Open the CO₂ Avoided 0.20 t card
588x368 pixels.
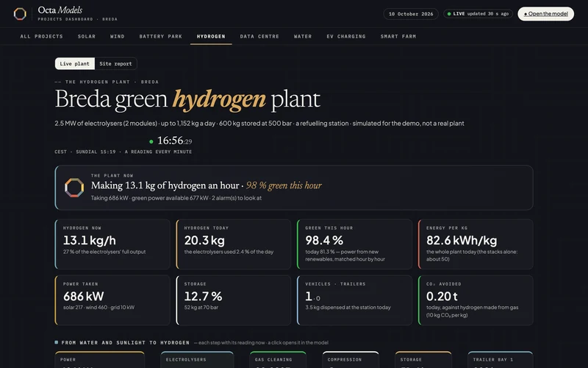coord(476,300)
